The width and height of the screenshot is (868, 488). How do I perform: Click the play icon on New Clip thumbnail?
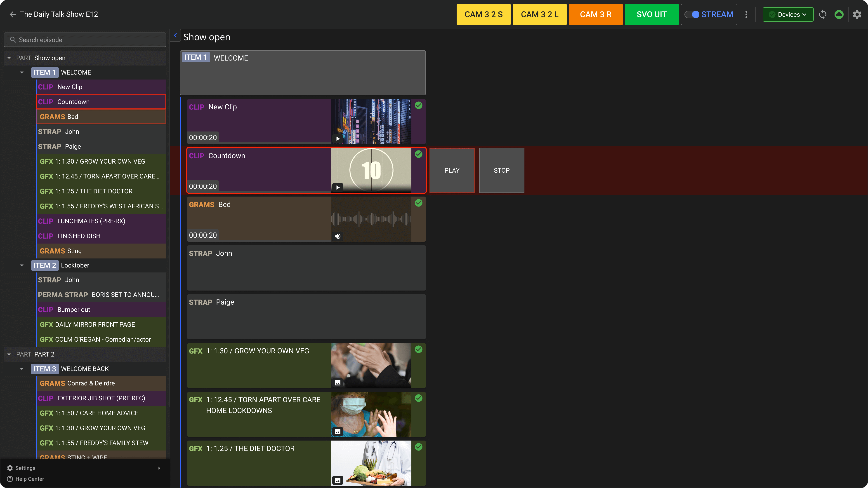click(x=338, y=138)
